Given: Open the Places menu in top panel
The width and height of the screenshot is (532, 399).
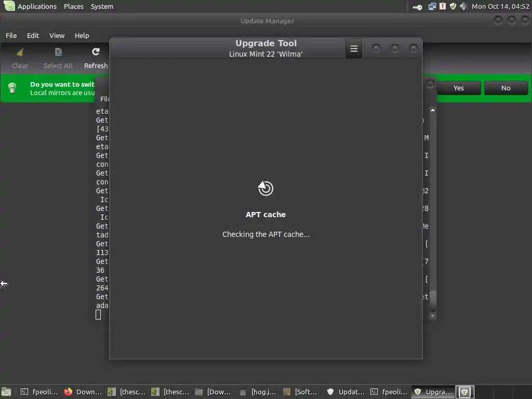Looking at the screenshot, I should [74, 6].
